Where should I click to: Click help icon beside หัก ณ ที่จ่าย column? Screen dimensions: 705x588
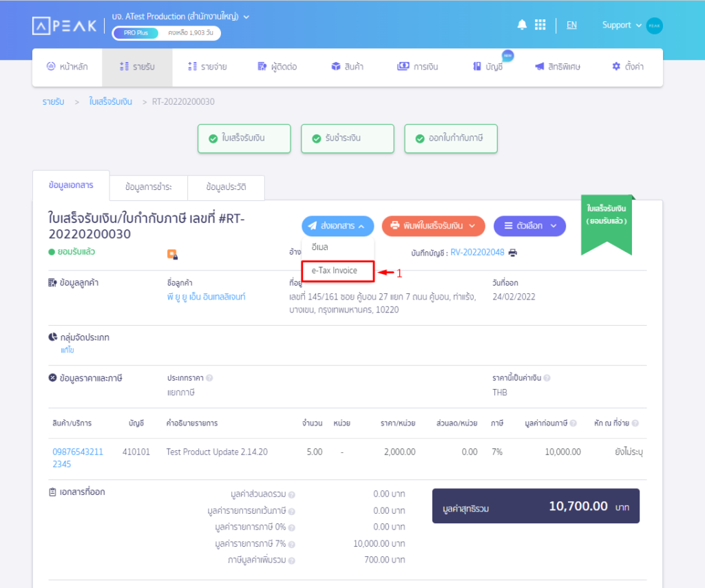tap(635, 423)
